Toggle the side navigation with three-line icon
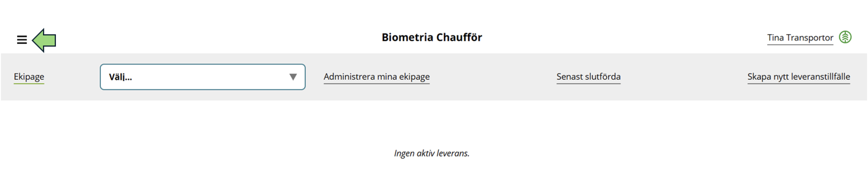Image resolution: width=868 pixels, height=175 pixels. (x=22, y=40)
